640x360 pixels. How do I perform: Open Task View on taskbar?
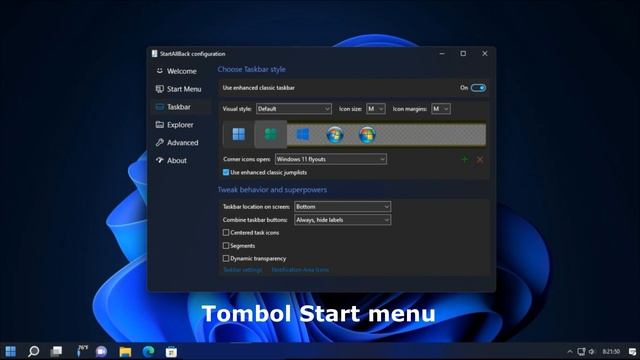pyautogui.click(x=56, y=351)
